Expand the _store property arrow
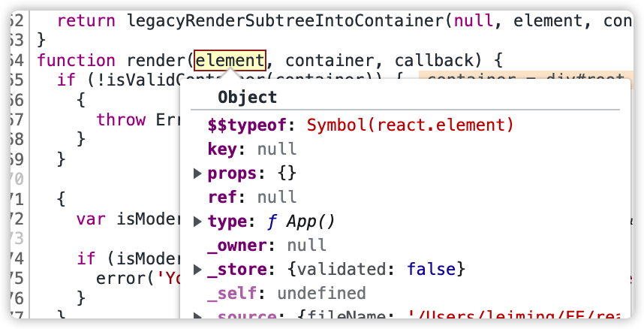This screenshot has width=644, height=329. coord(197,270)
